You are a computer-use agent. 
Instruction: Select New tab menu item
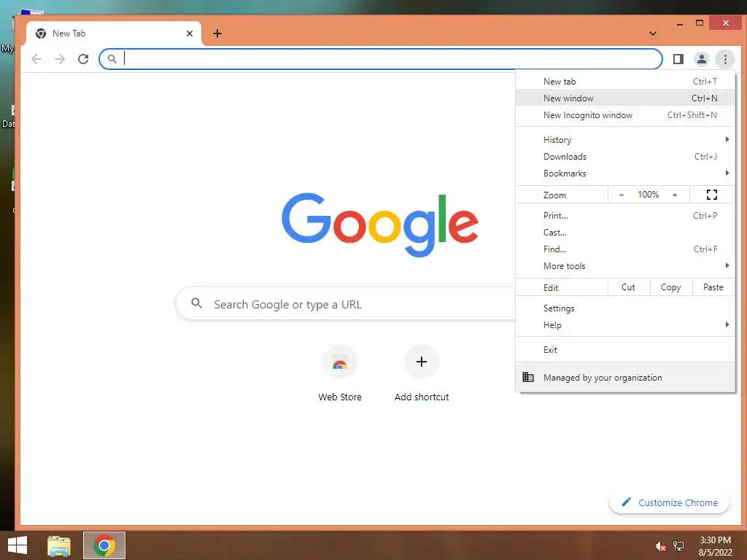[x=625, y=82]
